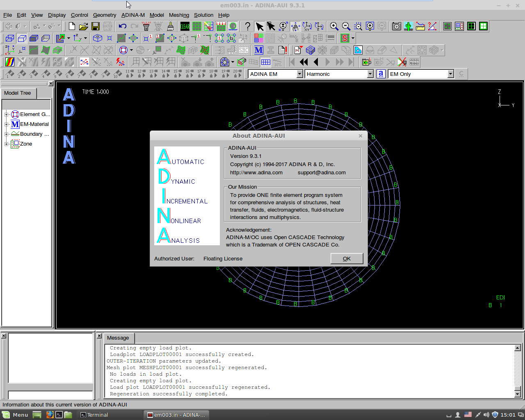525x420 pixels.
Task: Close the About ADINA-AUI dialog
Action: [361, 136]
